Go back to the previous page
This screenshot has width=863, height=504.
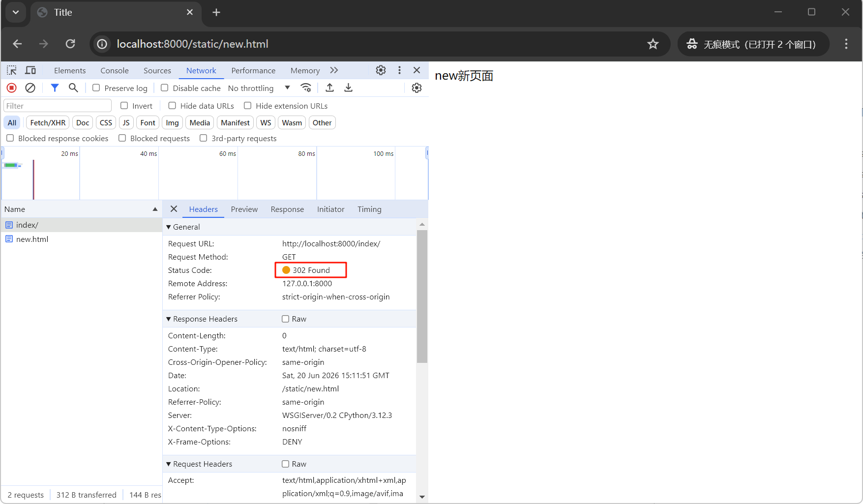[x=17, y=44]
